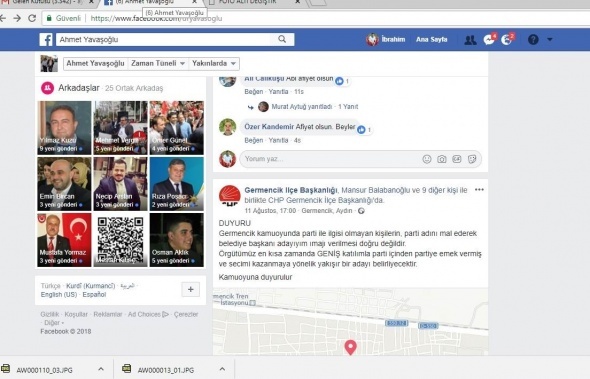Open Osman Aktık friend thumbnail
The width and height of the screenshot is (590, 379).
click(176, 240)
